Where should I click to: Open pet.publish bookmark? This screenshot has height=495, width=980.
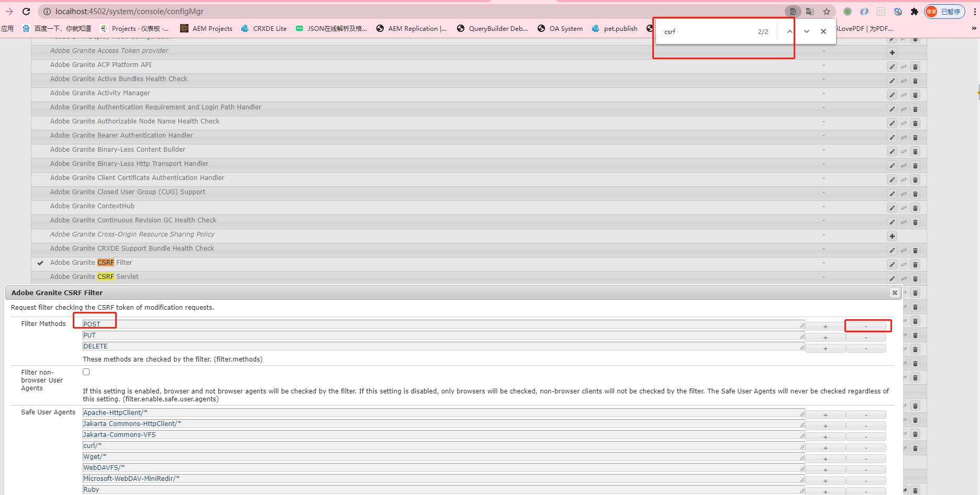pyautogui.click(x=615, y=28)
